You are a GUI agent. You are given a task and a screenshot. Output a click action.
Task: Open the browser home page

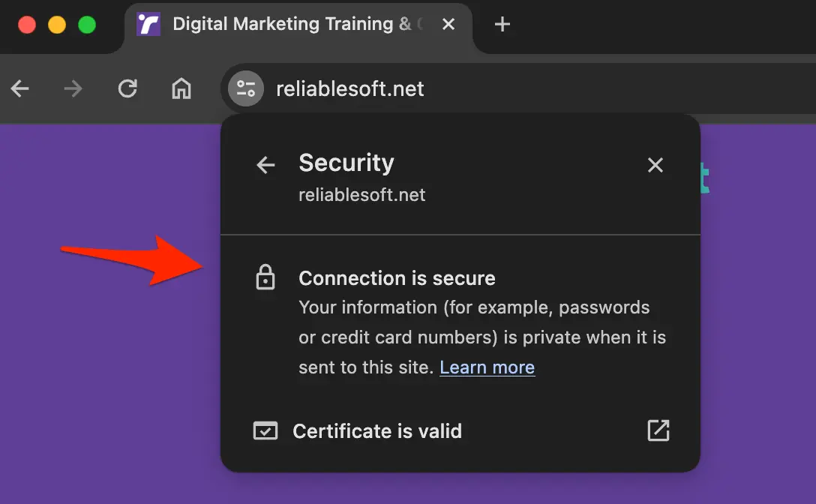[181, 89]
